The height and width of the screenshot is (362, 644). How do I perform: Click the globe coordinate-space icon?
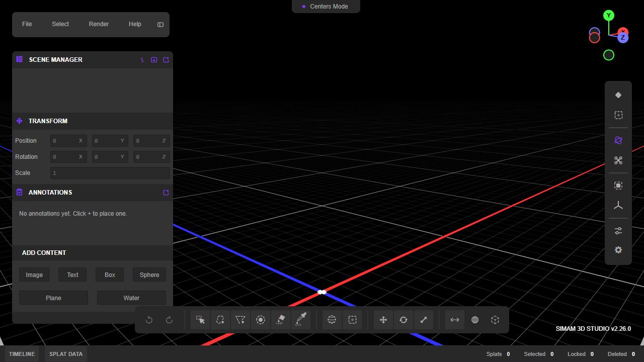(475, 320)
